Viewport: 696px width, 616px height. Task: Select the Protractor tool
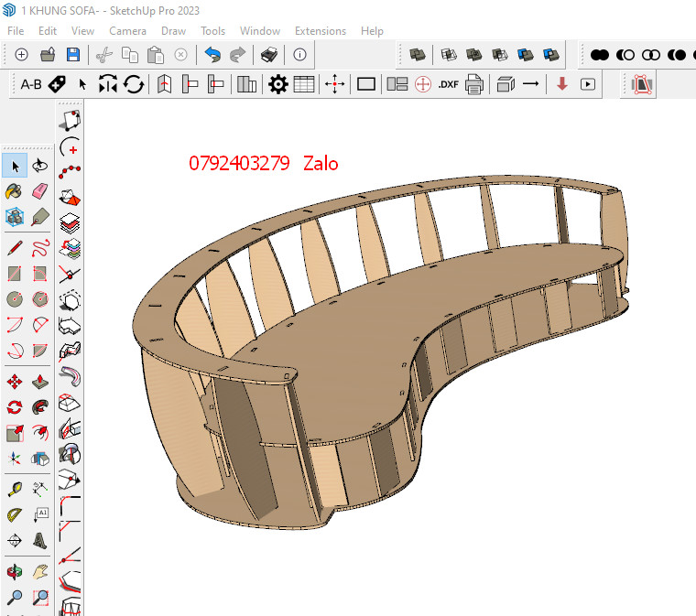[14, 514]
